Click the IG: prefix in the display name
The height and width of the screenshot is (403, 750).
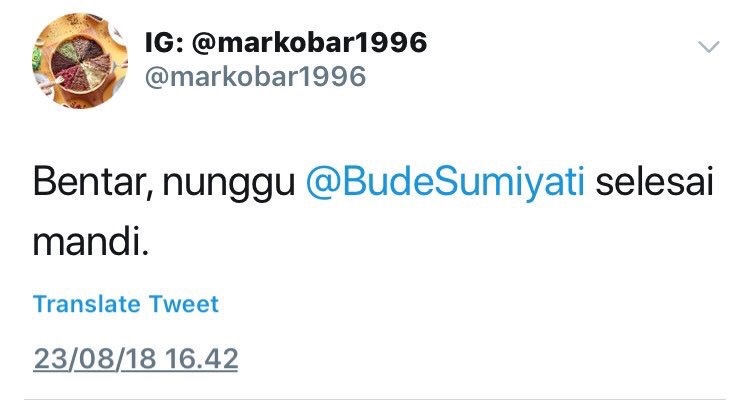tap(164, 42)
